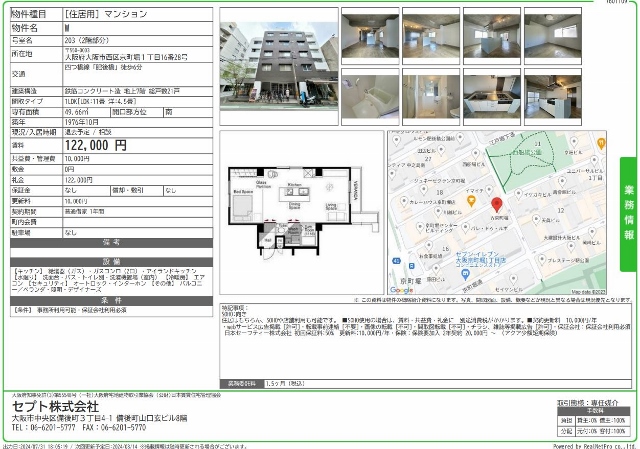The height and width of the screenshot is (449, 640).
Task: Click the red location pin on the map
Action: (x=496, y=204)
